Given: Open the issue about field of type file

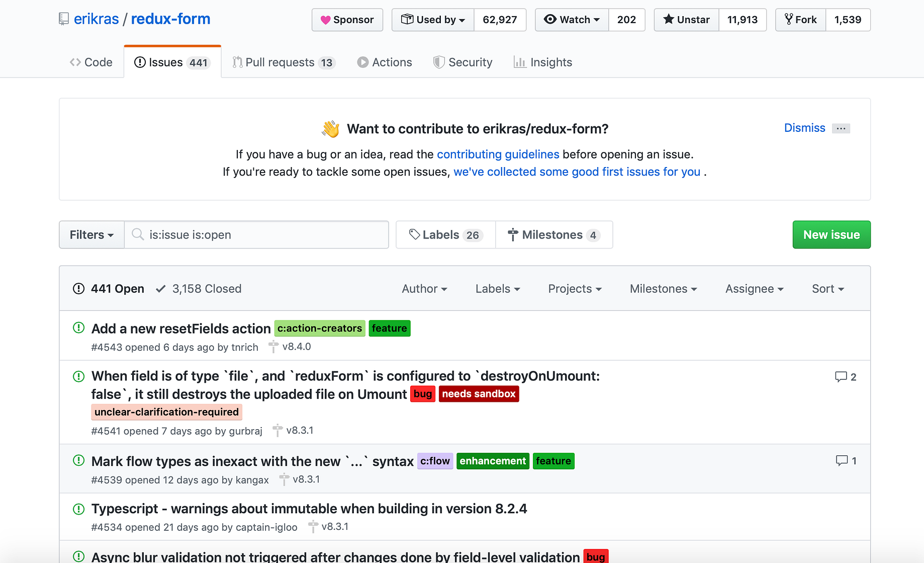Looking at the screenshot, I should (345, 385).
